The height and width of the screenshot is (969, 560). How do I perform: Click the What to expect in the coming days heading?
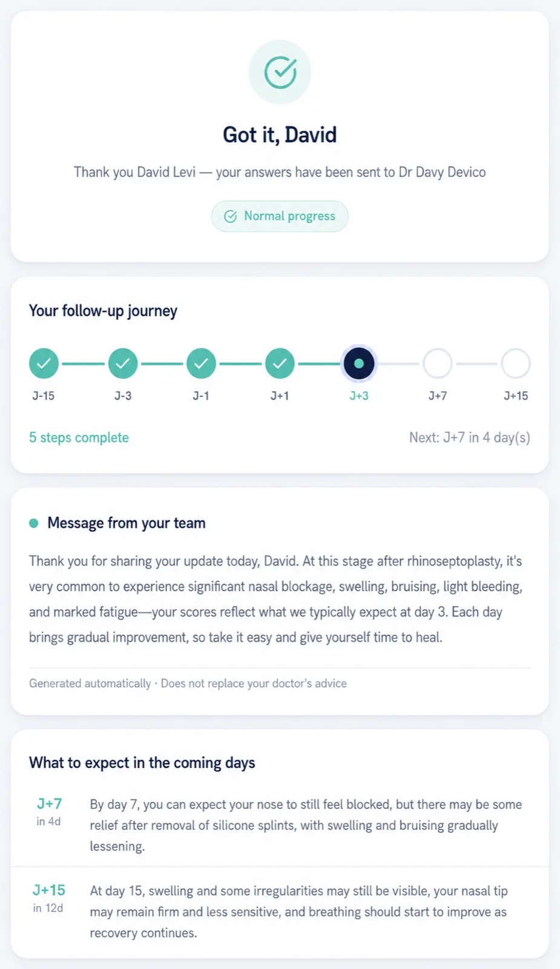[x=142, y=762]
